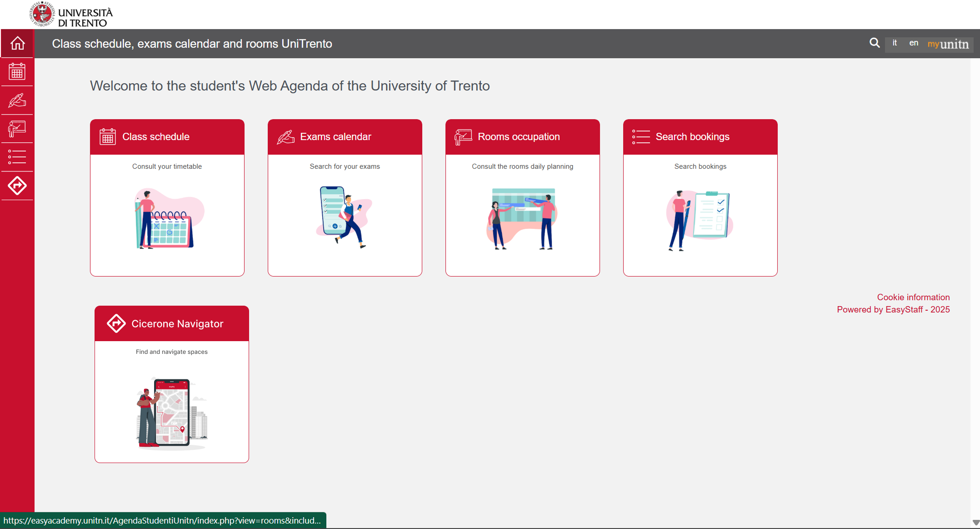Click the Cicerone Navigator map illustration
980x529 pixels.
point(172,413)
